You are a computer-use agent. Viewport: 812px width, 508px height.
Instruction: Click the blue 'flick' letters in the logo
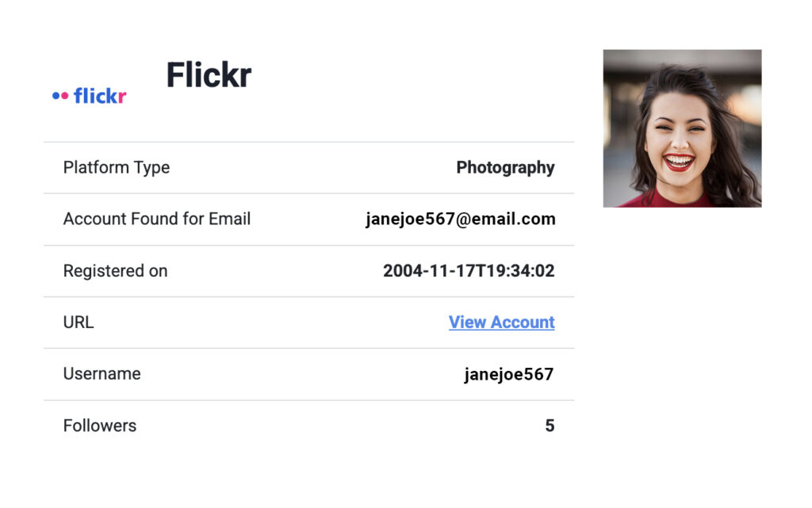pyautogui.click(x=95, y=96)
